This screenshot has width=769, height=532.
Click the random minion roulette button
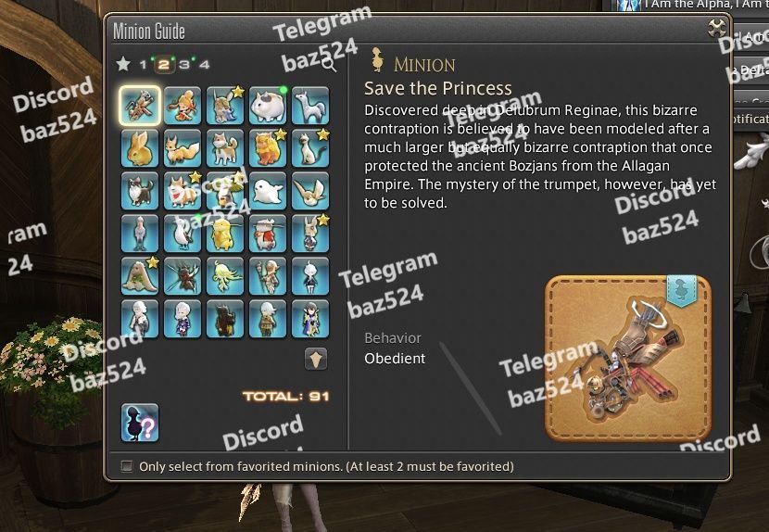click(140, 423)
